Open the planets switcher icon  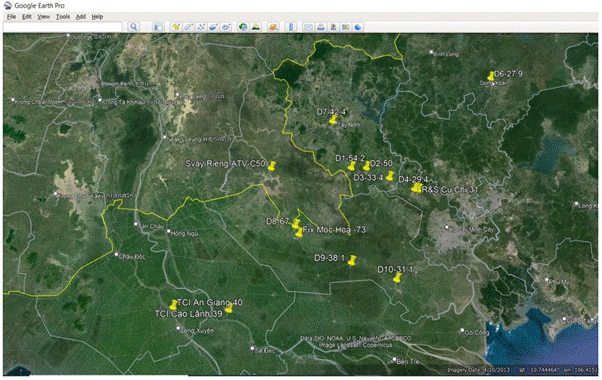click(x=273, y=27)
